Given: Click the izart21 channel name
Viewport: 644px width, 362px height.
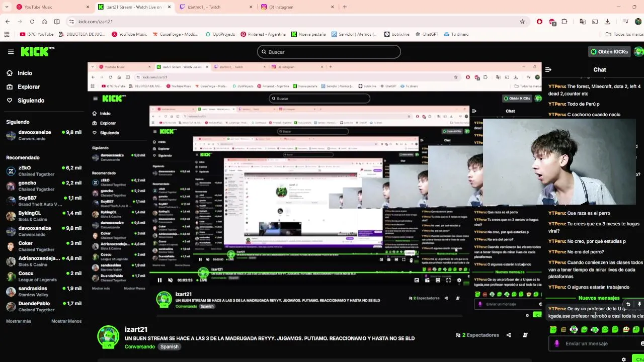Looking at the screenshot, I should [x=136, y=329].
